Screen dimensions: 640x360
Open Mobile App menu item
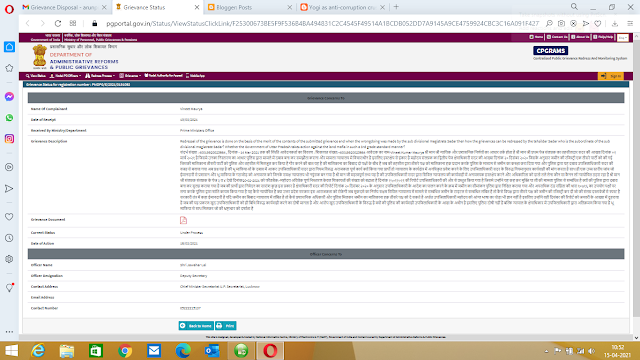[196, 76]
